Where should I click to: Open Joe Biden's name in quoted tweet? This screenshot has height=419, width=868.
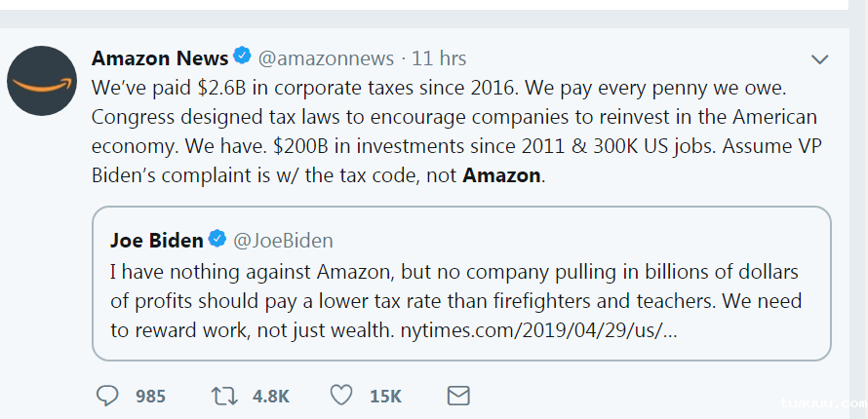[x=156, y=240]
